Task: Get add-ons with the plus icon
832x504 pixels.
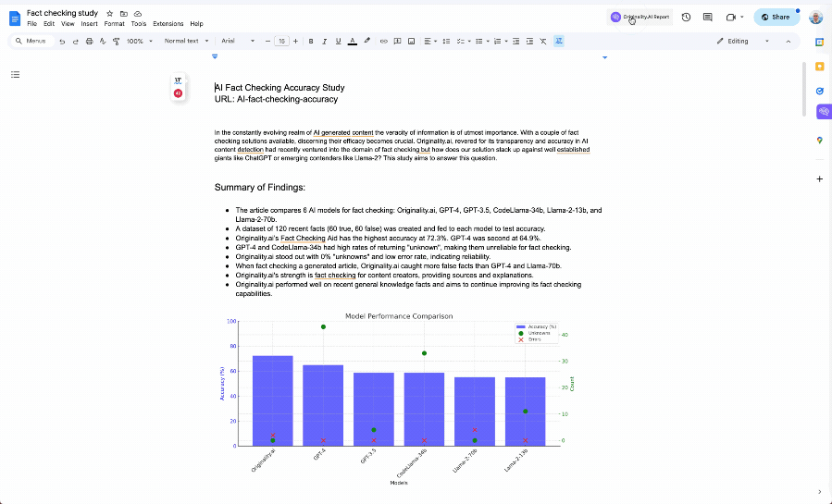Action: point(819,179)
